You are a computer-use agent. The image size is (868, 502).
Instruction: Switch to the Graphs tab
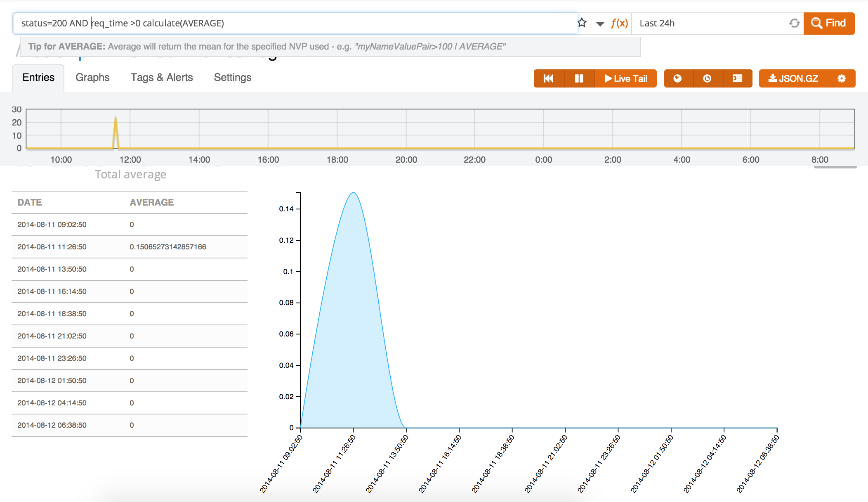coord(92,78)
